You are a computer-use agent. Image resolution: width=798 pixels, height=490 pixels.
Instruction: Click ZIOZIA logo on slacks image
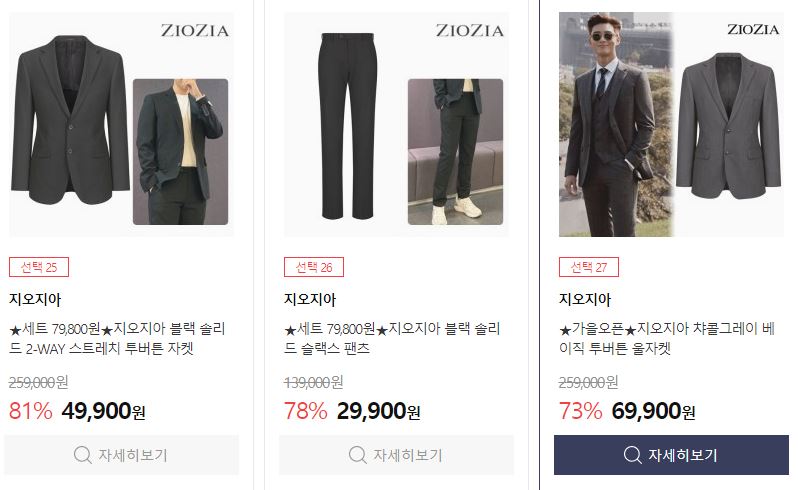point(469,31)
